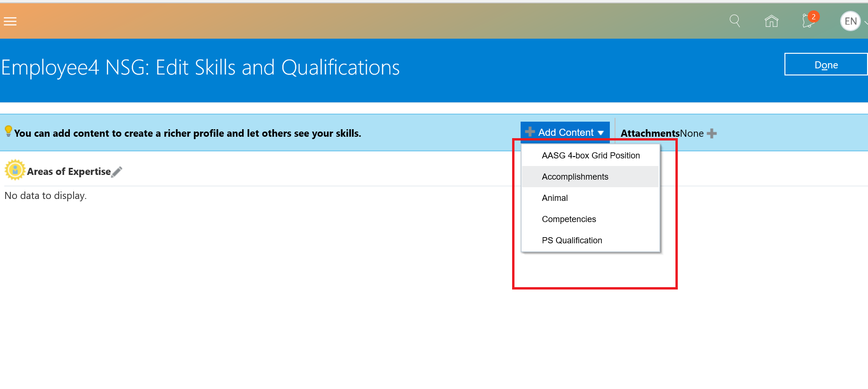Viewport: 868px width, 389px height.
Task: Click the Done button
Action: pos(826,65)
